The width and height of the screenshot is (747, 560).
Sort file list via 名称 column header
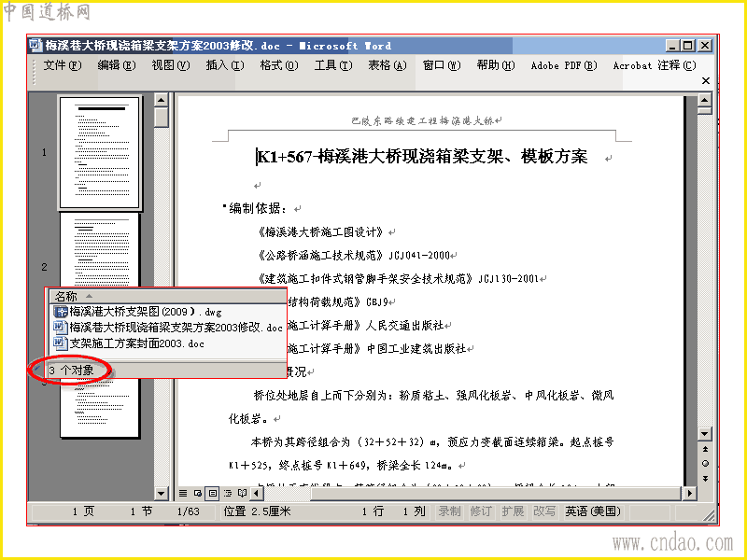tap(167, 296)
